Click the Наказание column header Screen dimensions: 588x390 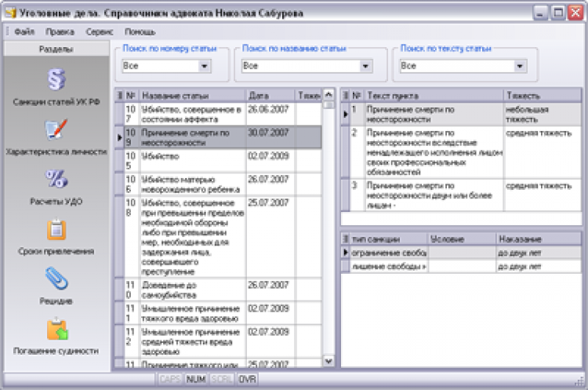click(539, 239)
